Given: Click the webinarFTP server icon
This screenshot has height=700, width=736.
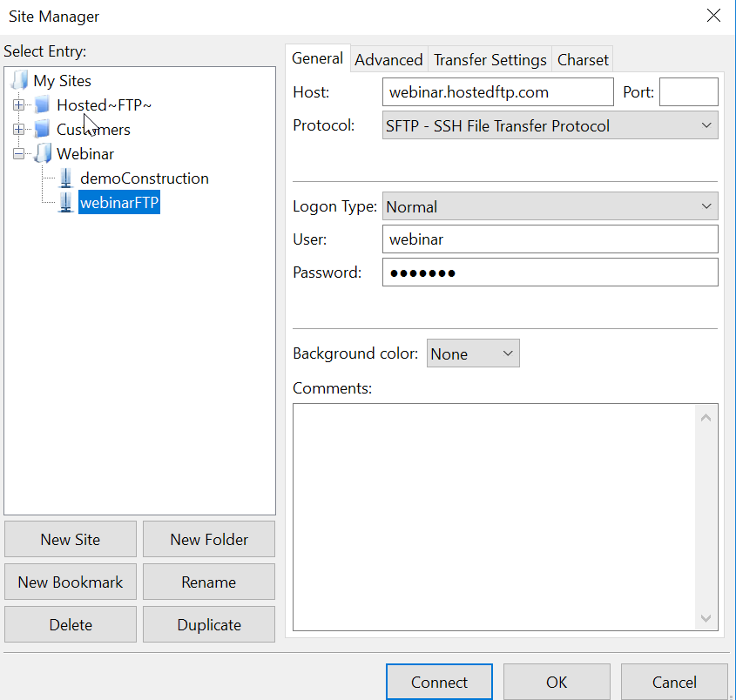Looking at the screenshot, I should (x=65, y=202).
